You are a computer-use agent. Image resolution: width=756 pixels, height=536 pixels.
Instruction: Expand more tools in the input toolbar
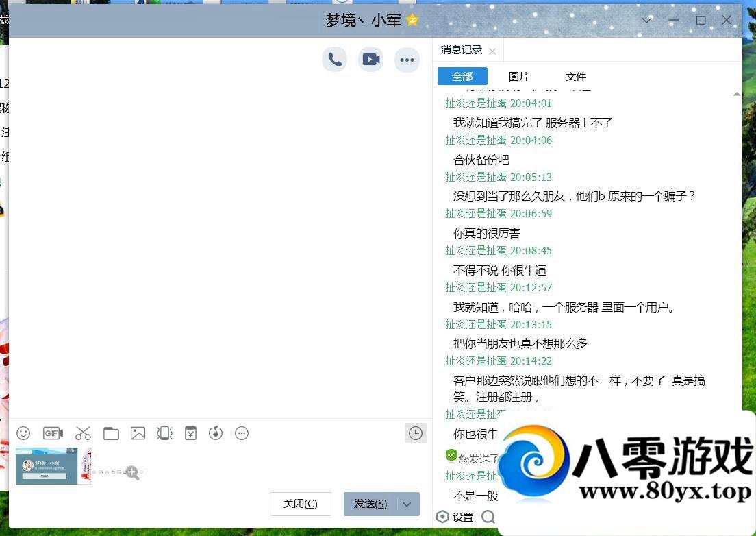241,433
